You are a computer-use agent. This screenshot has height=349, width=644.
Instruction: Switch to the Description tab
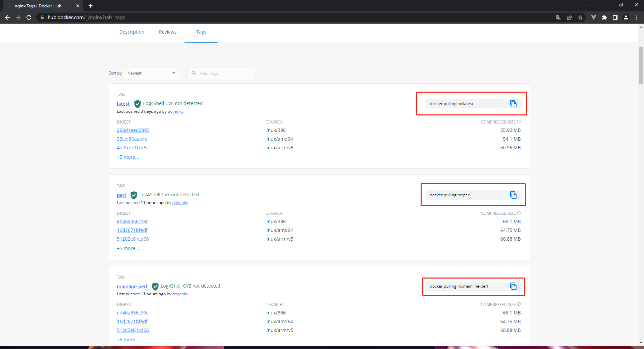point(132,32)
